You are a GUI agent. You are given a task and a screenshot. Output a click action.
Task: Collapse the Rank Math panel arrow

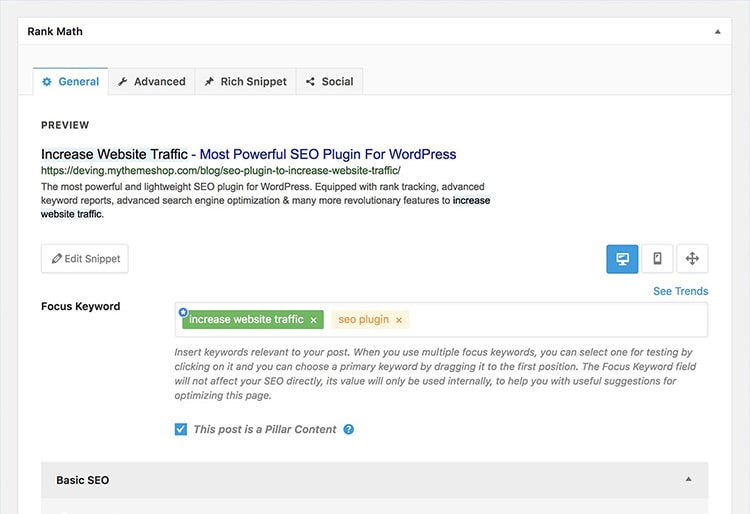pyautogui.click(x=717, y=32)
